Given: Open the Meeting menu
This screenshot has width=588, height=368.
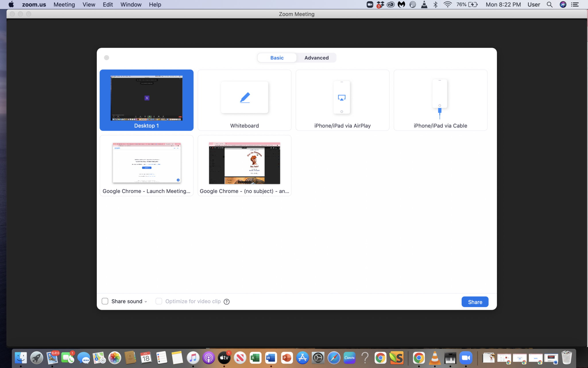Looking at the screenshot, I should tap(64, 5).
